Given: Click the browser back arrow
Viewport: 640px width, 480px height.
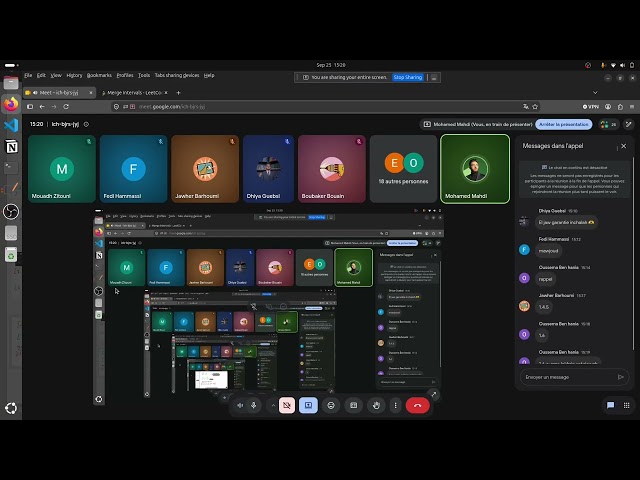Looking at the screenshot, I should tap(42, 107).
